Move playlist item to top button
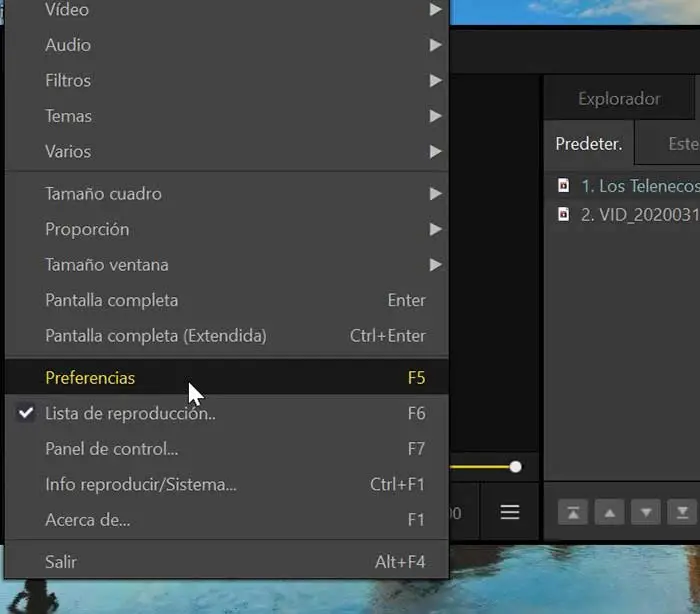Screen dimensions: 700x614 [x=573, y=512]
